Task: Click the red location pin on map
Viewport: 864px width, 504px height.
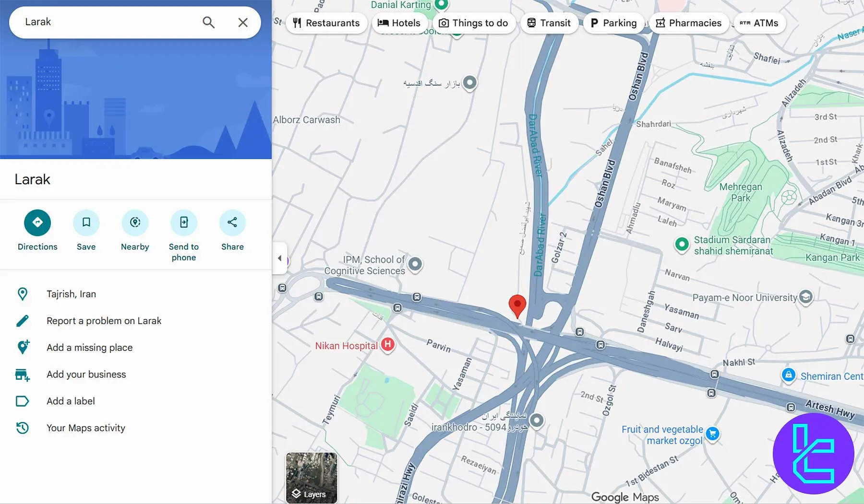Action: click(x=517, y=305)
